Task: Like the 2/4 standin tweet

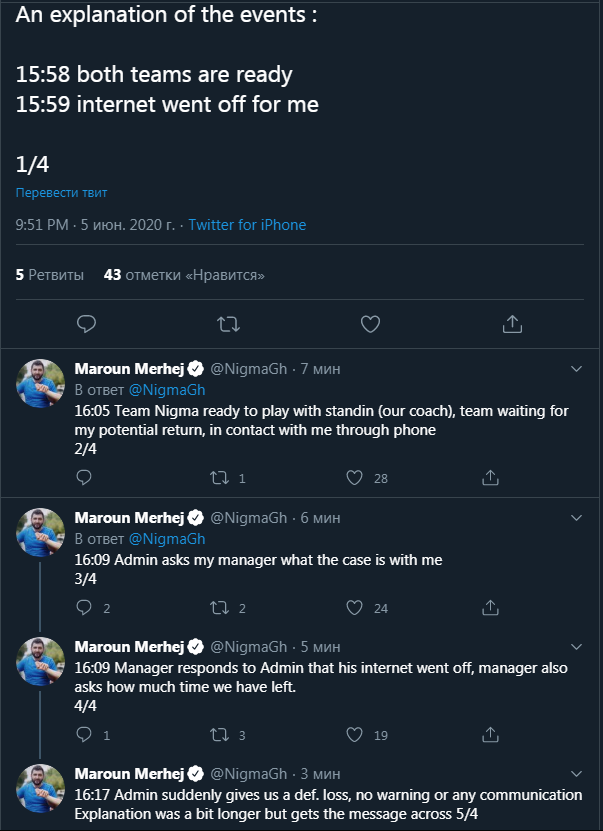Action: (354, 478)
